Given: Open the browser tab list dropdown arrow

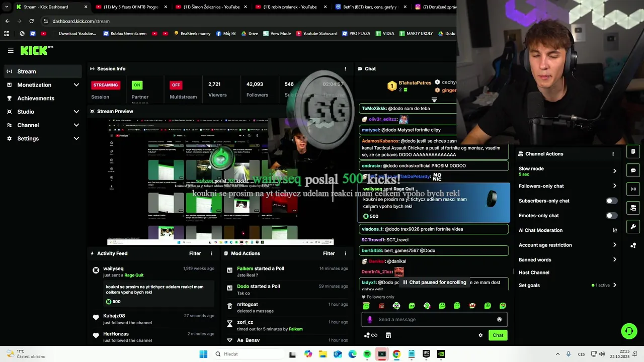Looking at the screenshot, I should coord(7,7).
